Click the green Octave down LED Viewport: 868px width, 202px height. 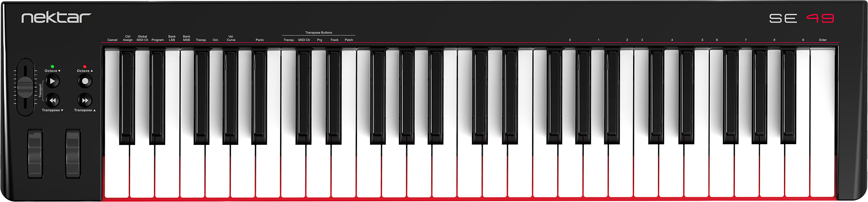[52, 67]
